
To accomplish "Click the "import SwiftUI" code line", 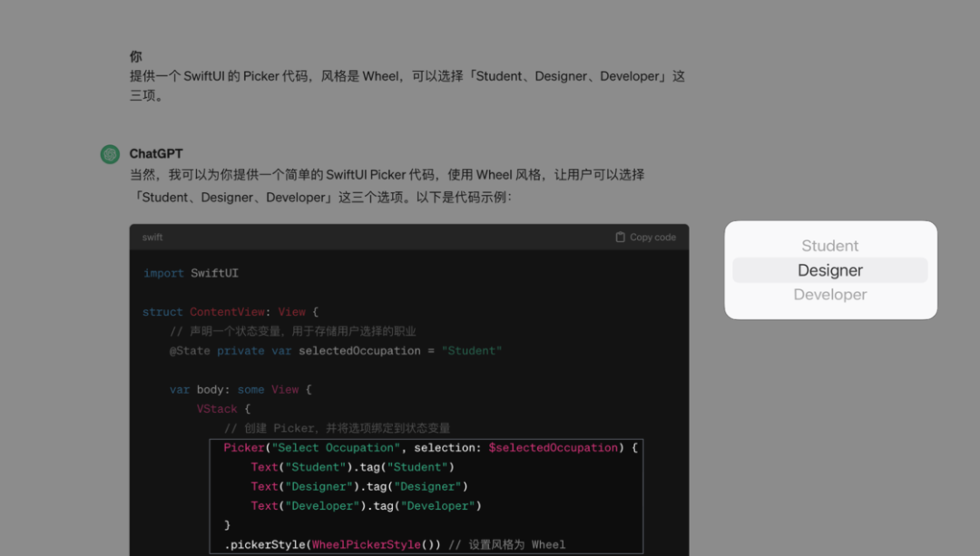I will [x=191, y=273].
